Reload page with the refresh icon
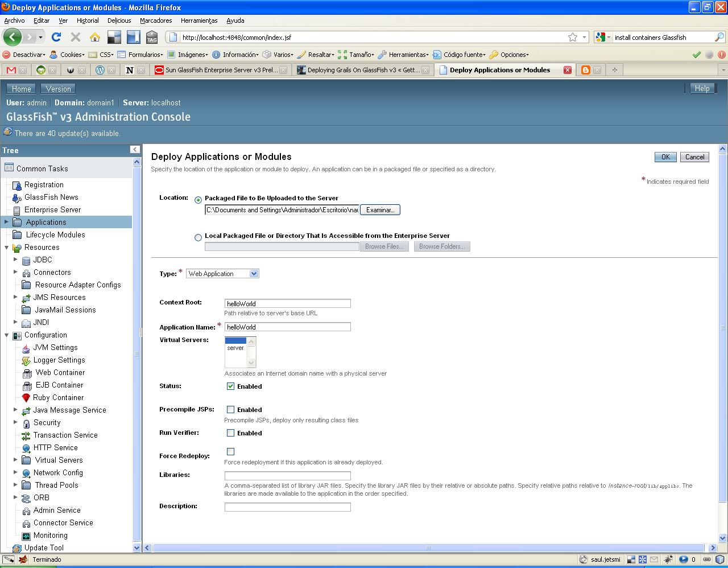 pos(56,37)
